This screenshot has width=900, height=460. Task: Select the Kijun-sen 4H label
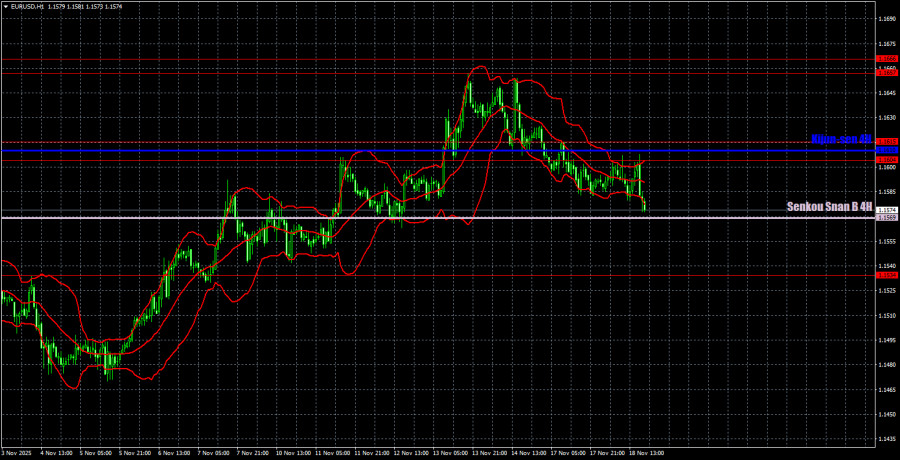[x=841, y=140]
